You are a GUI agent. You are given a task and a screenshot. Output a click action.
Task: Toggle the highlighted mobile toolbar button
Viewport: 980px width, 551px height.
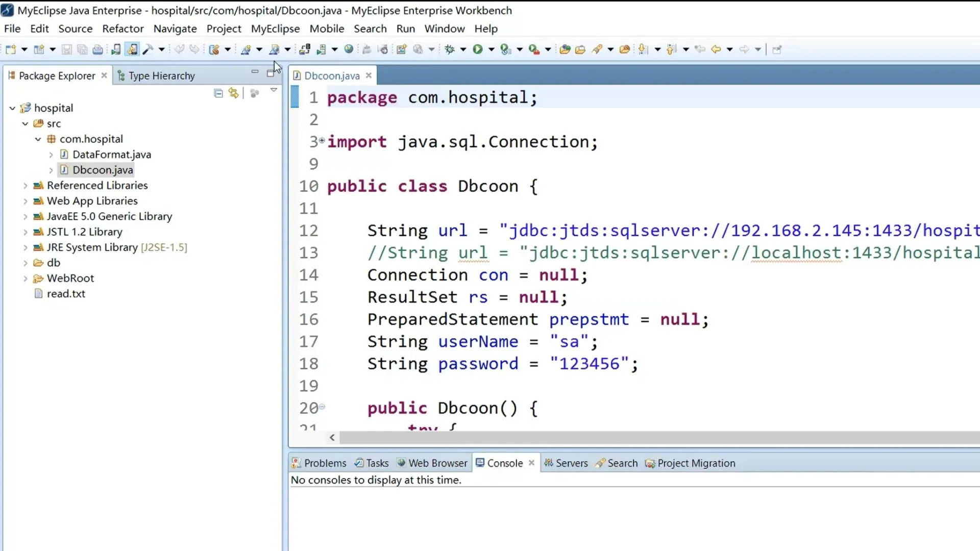coord(132,49)
